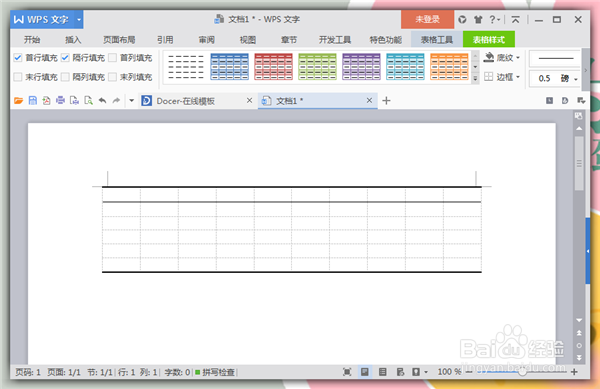Image resolution: width=600 pixels, height=389 pixels.
Task: Open the 开发工具 ribbon tab
Action: (x=335, y=39)
